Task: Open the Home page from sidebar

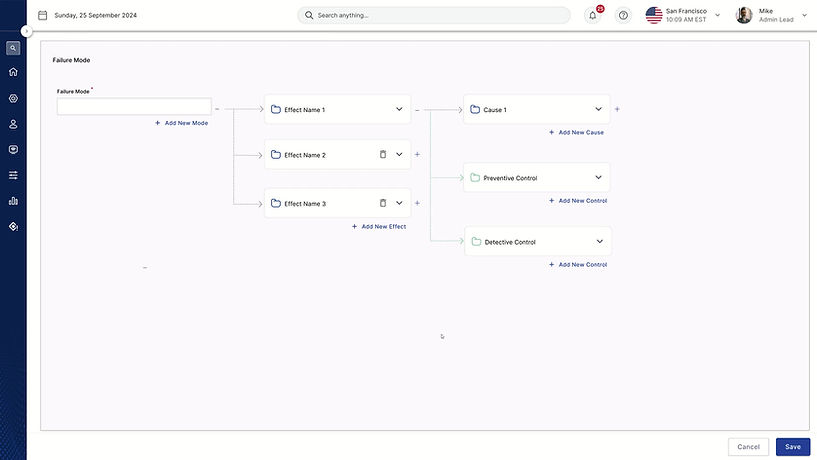Action: click(x=13, y=72)
